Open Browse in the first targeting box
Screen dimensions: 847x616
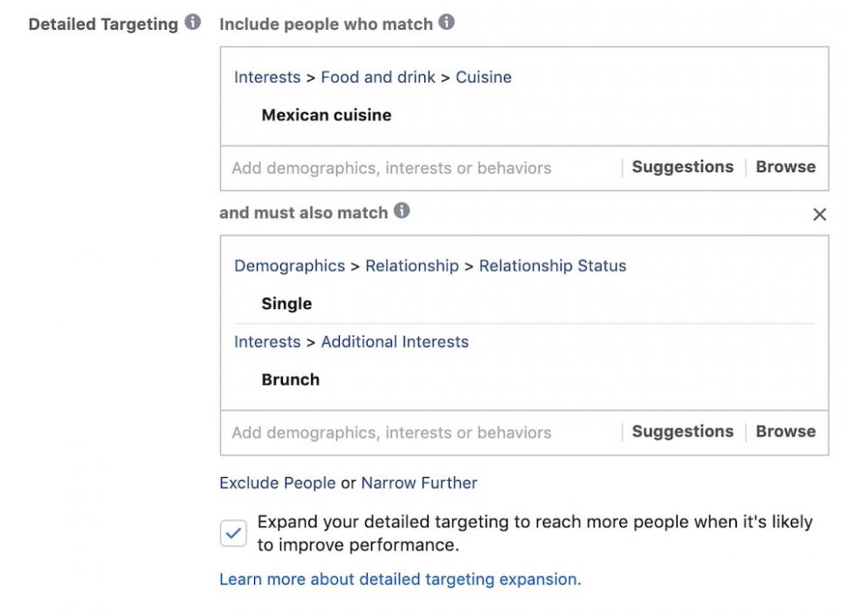[x=785, y=167]
